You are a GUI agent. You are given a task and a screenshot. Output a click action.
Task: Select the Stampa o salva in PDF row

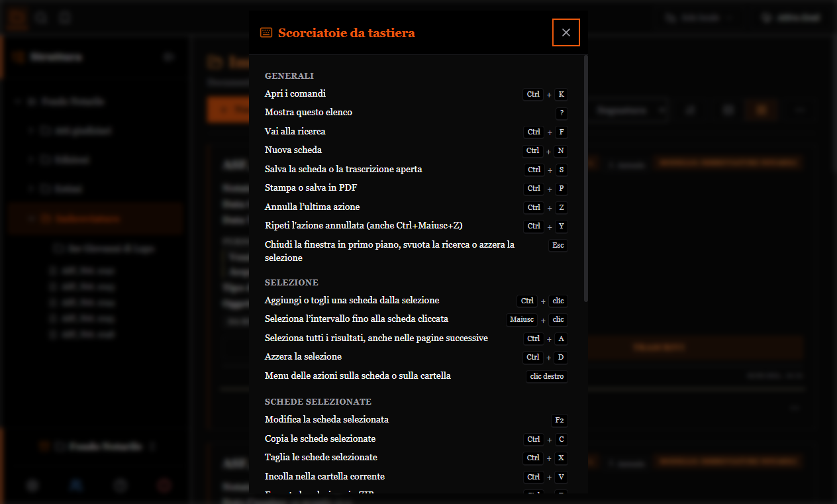pyautogui.click(x=417, y=188)
